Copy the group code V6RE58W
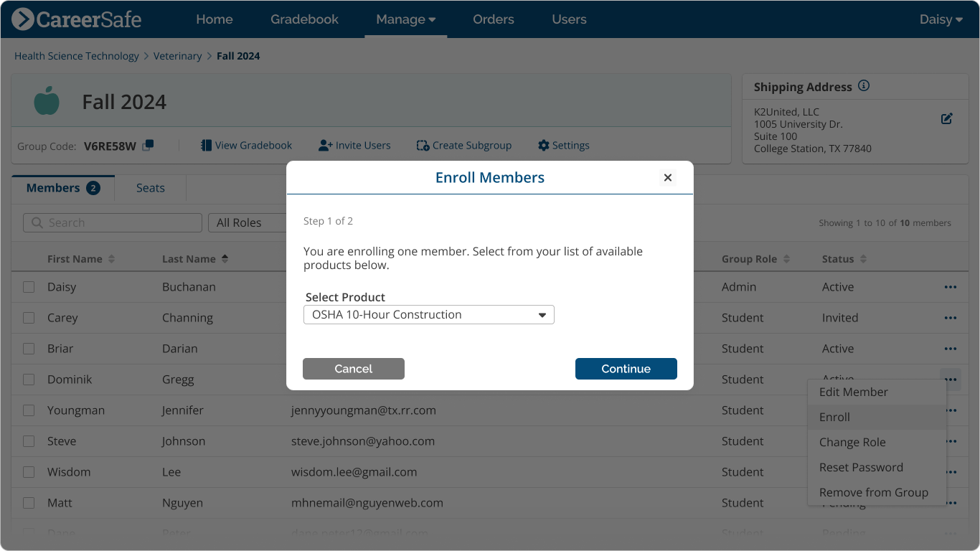The height and width of the screenshot is (551, 980). pos(149,144)
